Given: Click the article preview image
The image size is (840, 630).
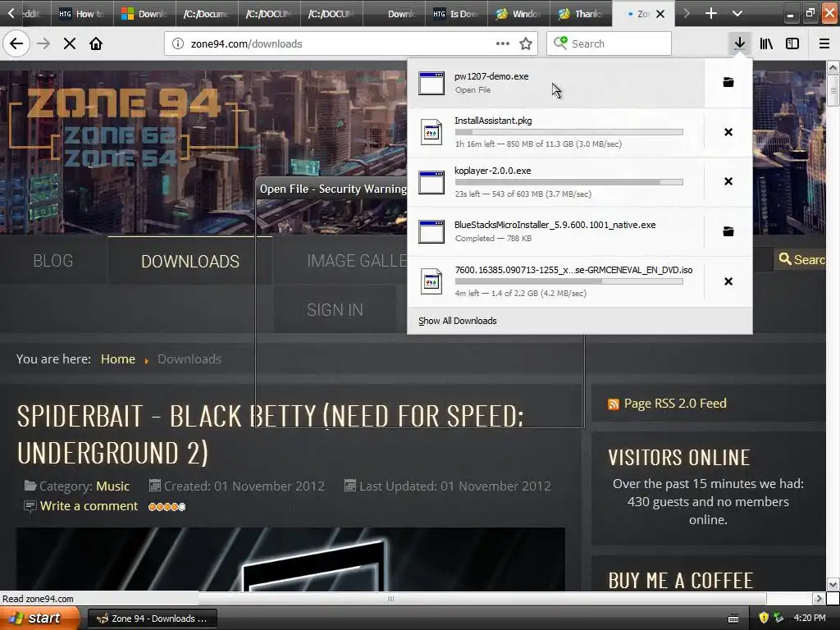Looking at the screenshot, I should click(x=291, y=559).
